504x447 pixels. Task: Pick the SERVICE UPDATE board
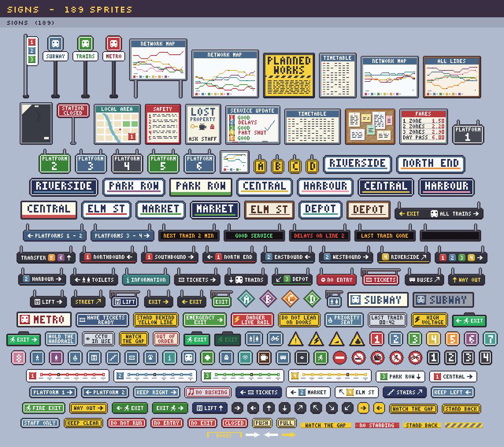(x=252, y=125)
